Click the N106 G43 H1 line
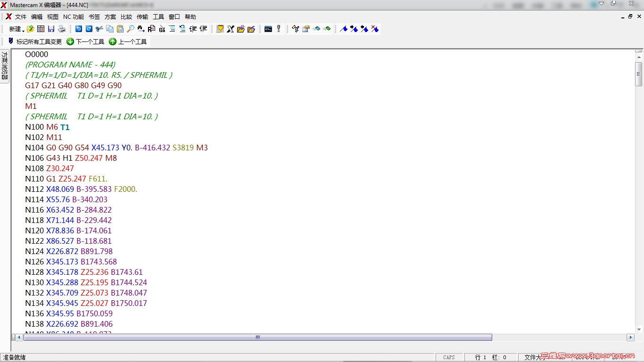The height and width of the screenshot is (362, 644). [71, 158]
